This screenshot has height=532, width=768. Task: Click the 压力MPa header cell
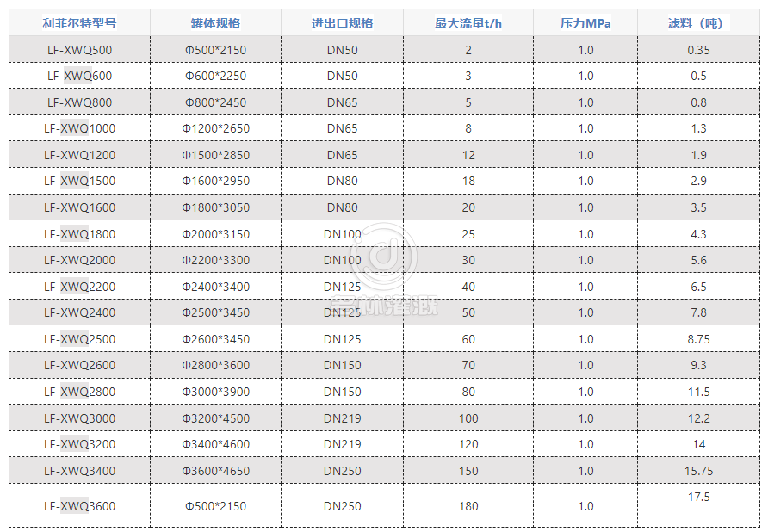pyautogui.click(x=585, y=23)
